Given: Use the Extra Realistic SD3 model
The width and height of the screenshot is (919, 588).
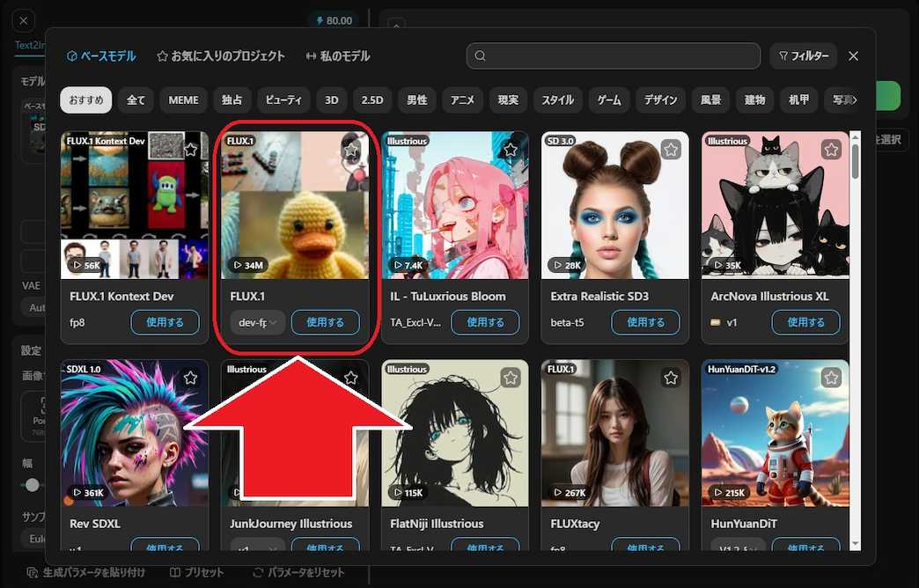Looking at the screenshot, I should (x=645, y=322).
